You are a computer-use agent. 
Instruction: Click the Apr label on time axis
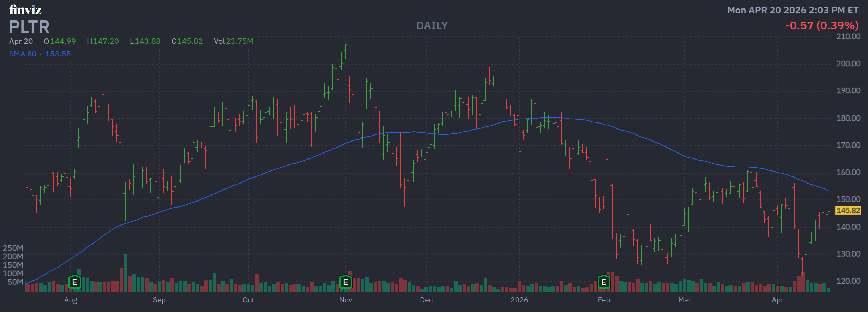coord(777,300)
